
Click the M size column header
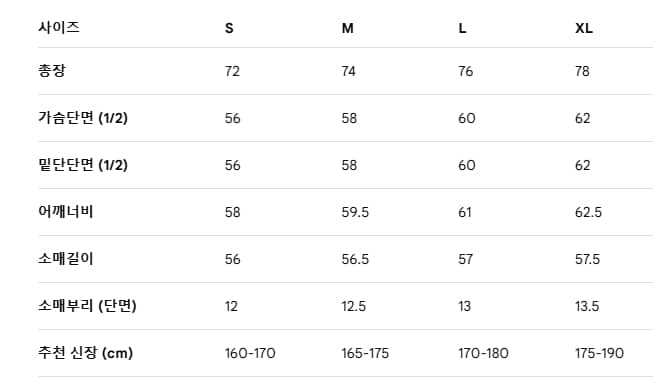click(x=348, y=28)
